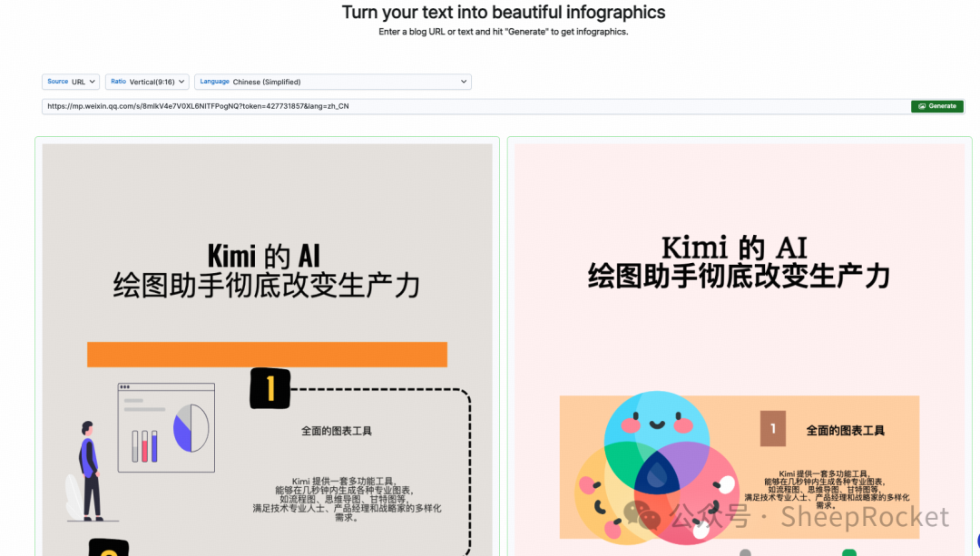This screenshot has height=556, width=980.
Task: Click the black number 1 badge
Action: [270, 388]
